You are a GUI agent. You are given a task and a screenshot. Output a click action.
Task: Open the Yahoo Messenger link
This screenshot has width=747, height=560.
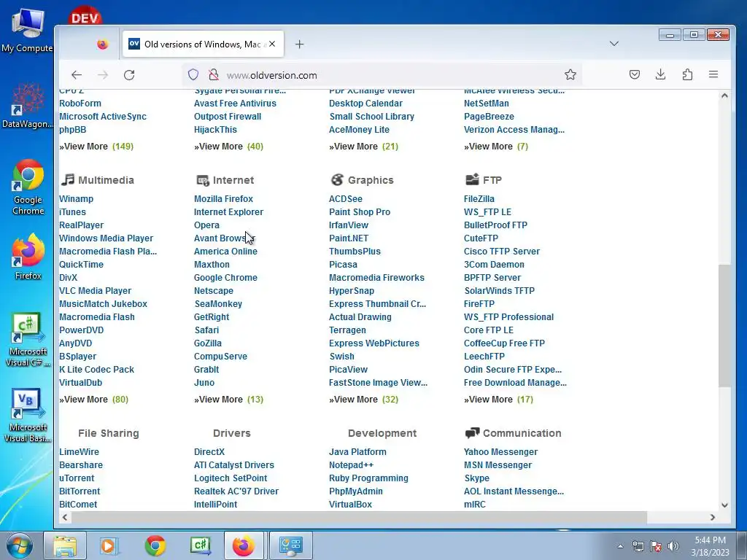pos(500,451)
